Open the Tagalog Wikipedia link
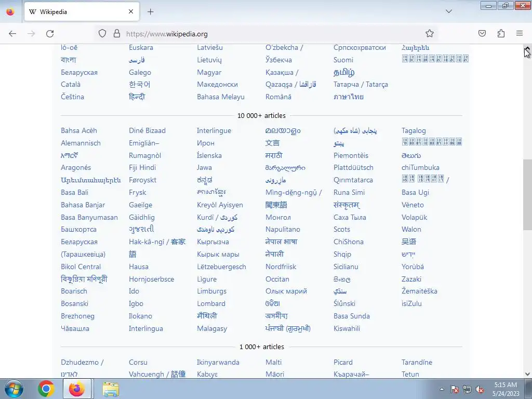Screen dimensions: 532x399 coord(414,130)
